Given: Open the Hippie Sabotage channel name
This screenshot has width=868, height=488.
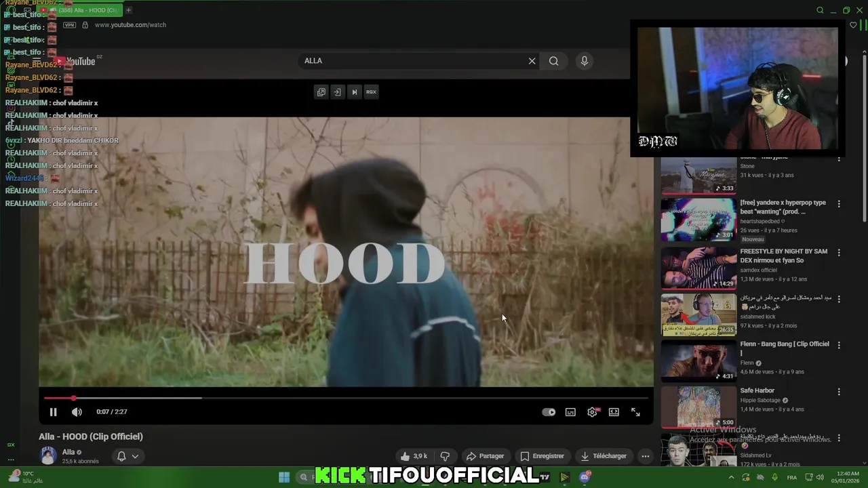Looking at the screenshot, I should (x=759, y=401).
